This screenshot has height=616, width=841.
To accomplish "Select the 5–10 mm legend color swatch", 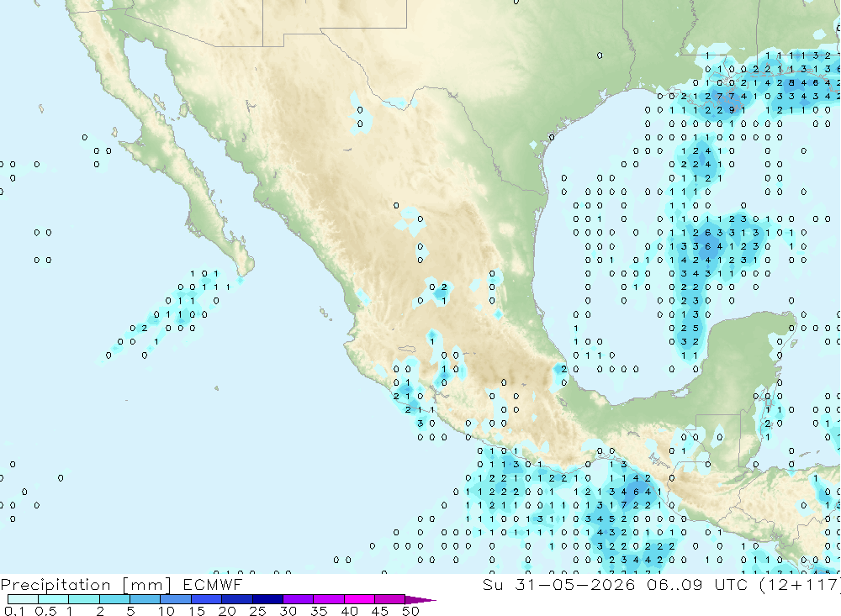I will 145,599.
